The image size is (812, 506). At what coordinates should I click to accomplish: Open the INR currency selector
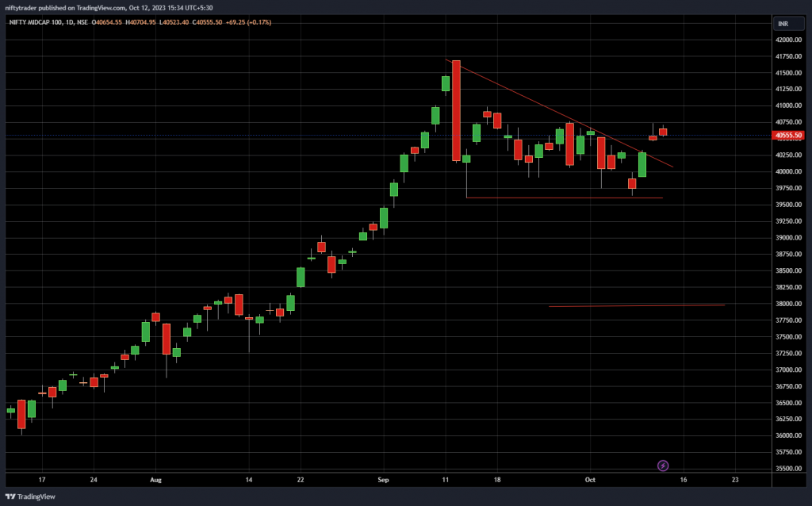(x=783, y=24)
